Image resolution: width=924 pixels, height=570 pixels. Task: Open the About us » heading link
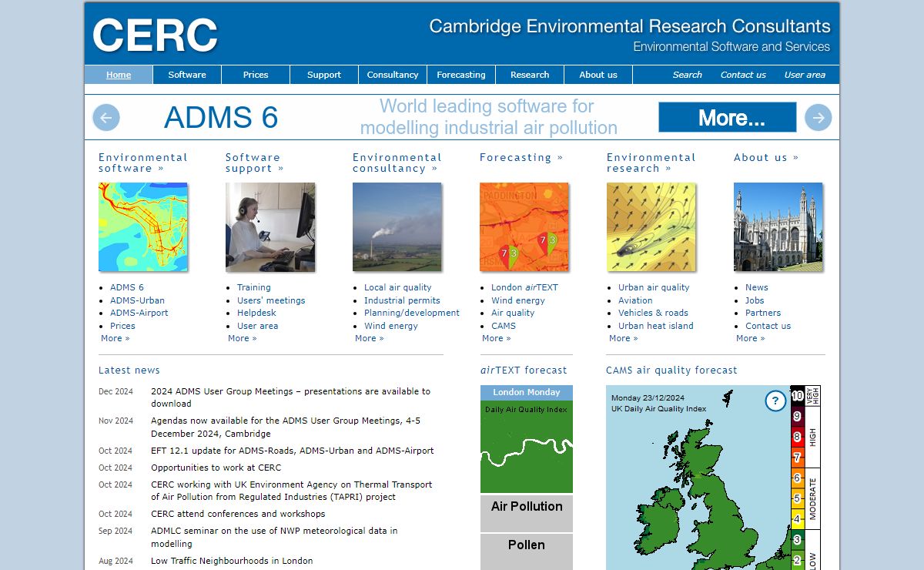point(766,157)
